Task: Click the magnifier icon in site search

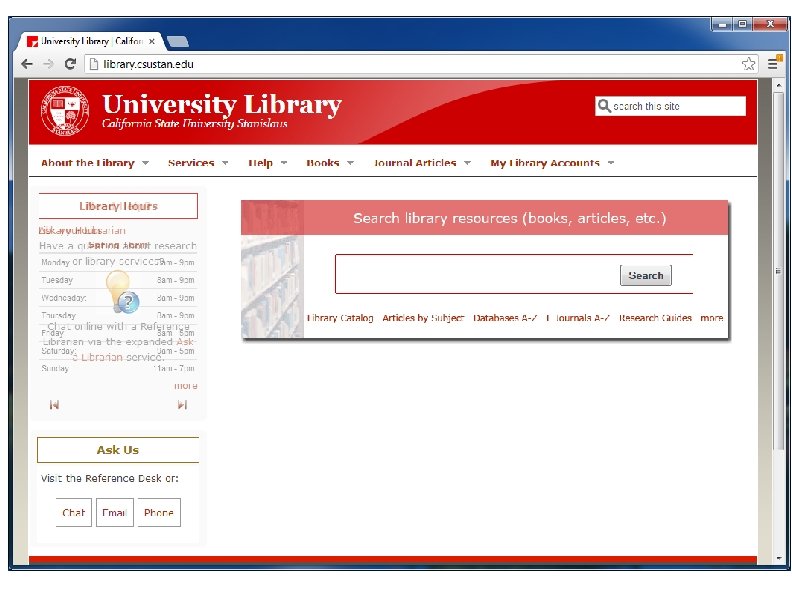Action: [x=604, y=106]
